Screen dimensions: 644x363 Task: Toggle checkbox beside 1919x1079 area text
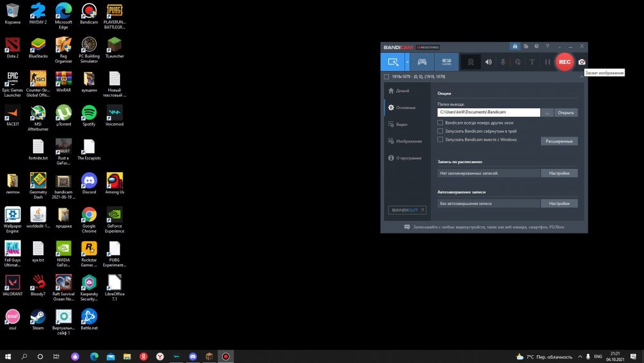pos(386,77)
